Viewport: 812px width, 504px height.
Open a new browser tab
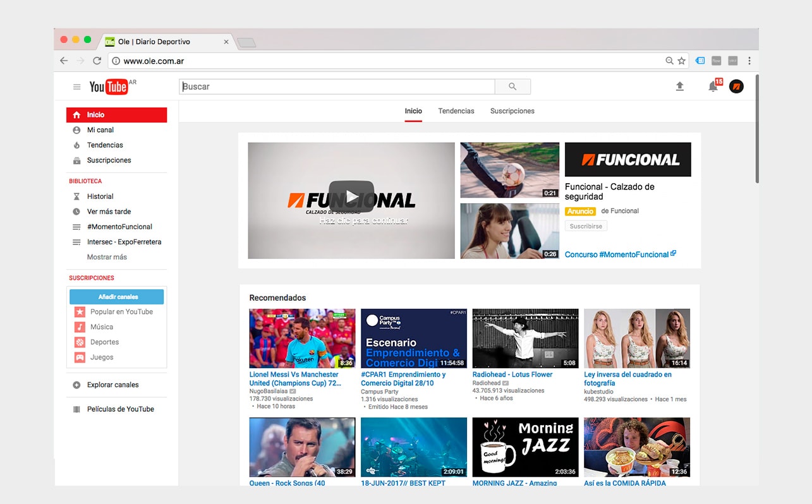246,42
